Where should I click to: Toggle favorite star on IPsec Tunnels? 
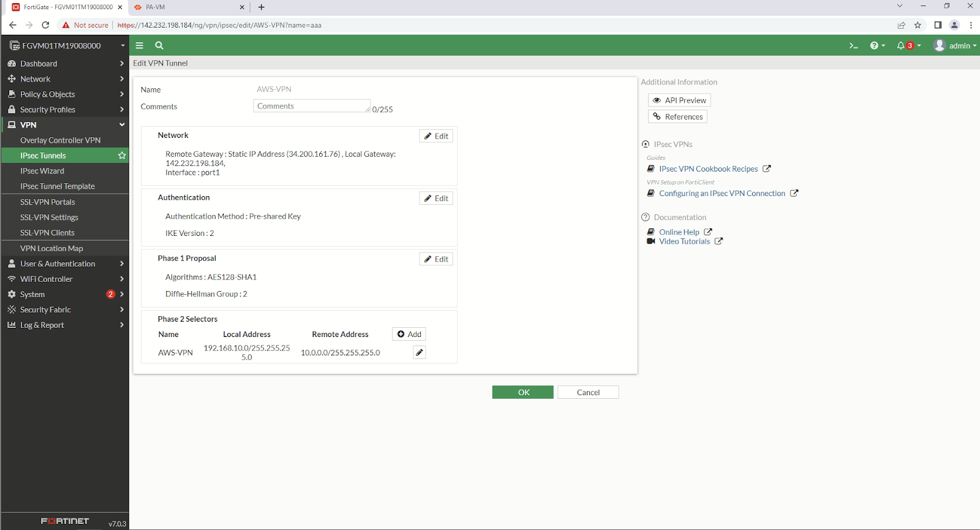(x=122, y=156)
